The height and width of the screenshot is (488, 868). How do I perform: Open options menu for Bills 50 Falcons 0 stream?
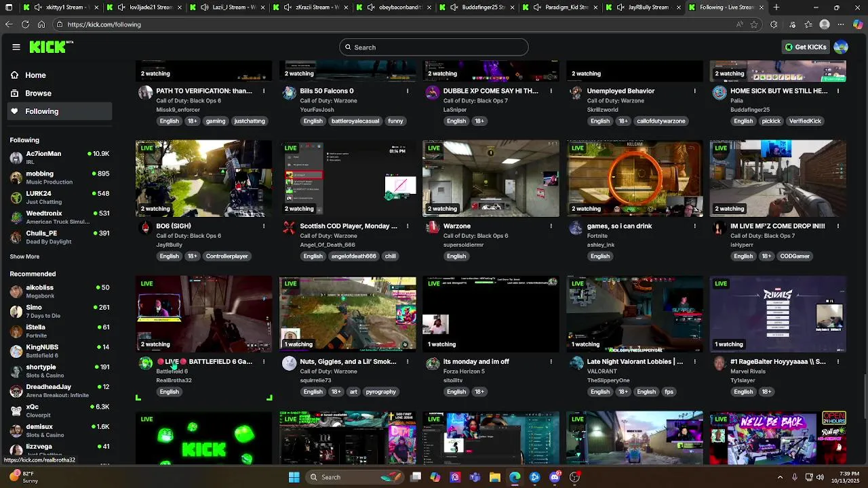[408, 91]
